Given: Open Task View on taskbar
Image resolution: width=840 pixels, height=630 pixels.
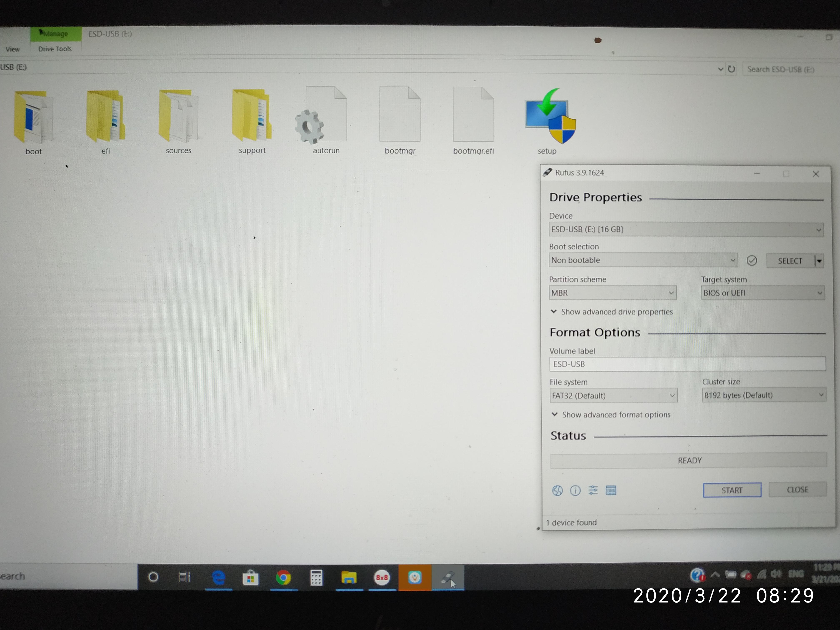Looking at the screenshot, I should click(x=185, y=577).
